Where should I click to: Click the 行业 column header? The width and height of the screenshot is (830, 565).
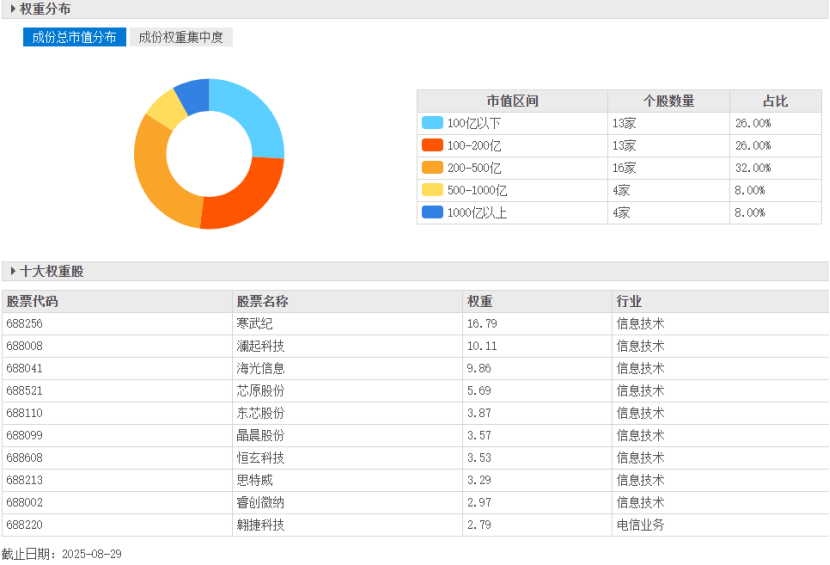click(x=629, y=301)
